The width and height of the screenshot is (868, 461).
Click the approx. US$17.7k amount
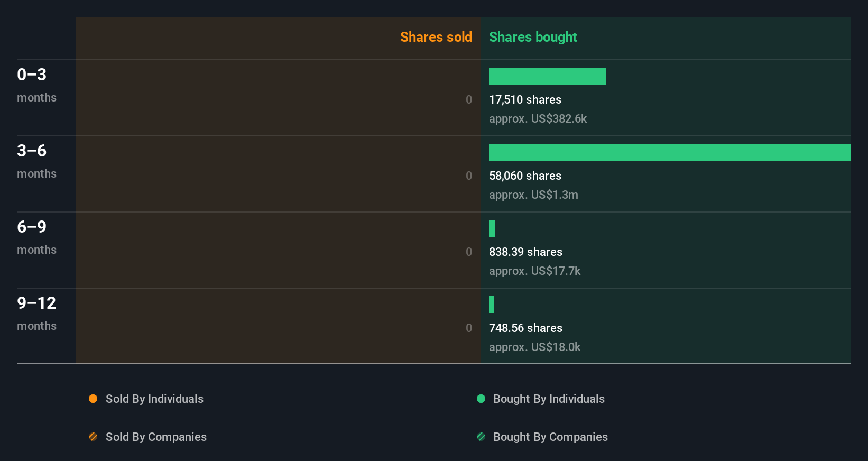534,271
